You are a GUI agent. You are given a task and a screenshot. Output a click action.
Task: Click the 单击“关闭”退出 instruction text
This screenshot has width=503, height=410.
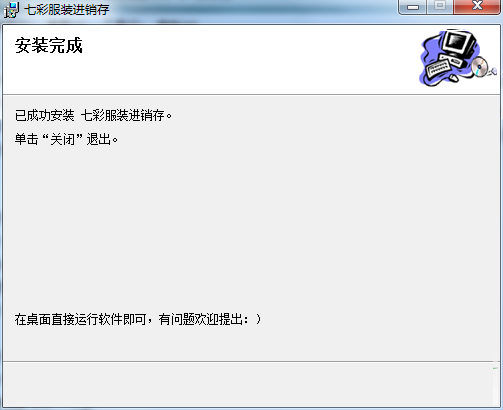66,139
